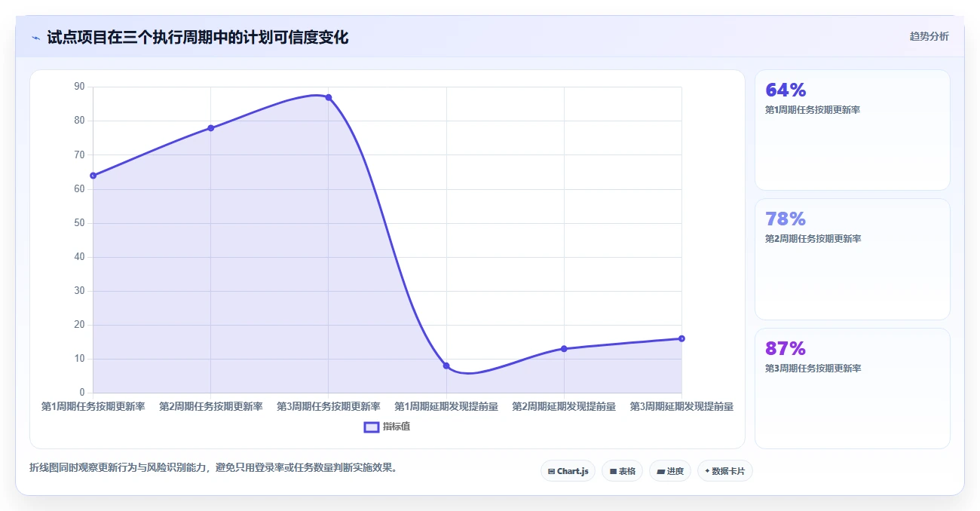Viewport: 980px width, 511px height.
Task: Click the 趋势分析 label in header
Action: tap(929, 36)
